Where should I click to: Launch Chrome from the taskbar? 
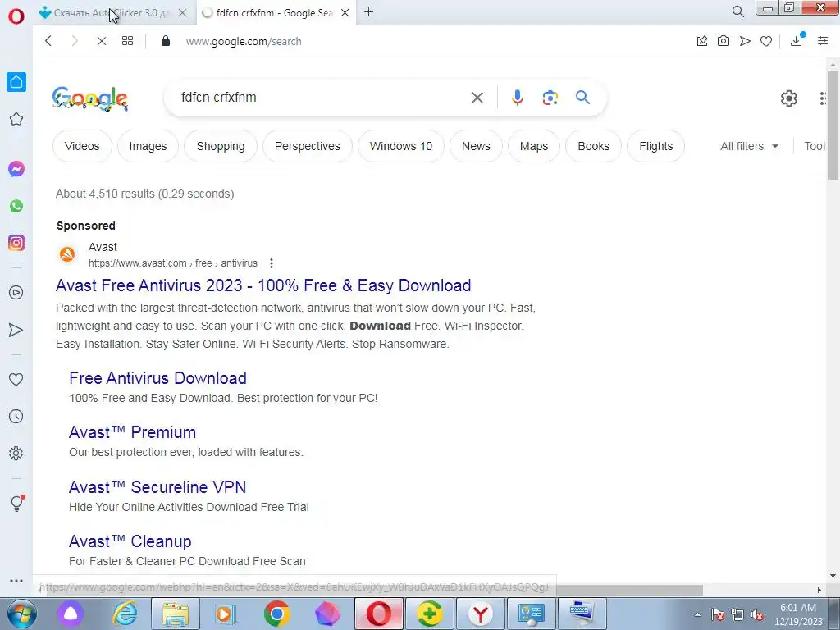277,614
